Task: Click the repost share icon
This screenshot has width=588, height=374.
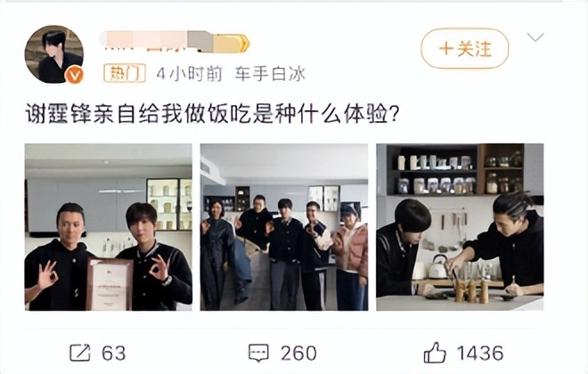Action: pos(80,353)
